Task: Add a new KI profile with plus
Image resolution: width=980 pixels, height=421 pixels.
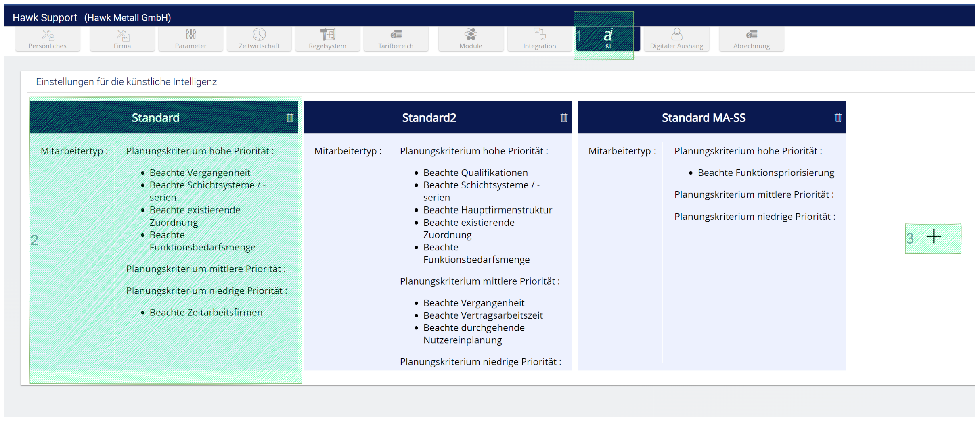Action: tap(934, 237)
